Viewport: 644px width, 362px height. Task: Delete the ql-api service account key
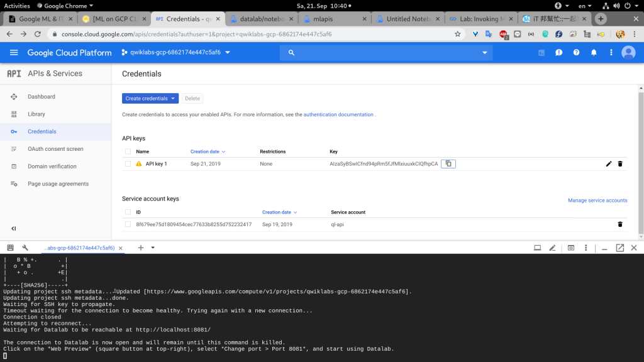620,224
